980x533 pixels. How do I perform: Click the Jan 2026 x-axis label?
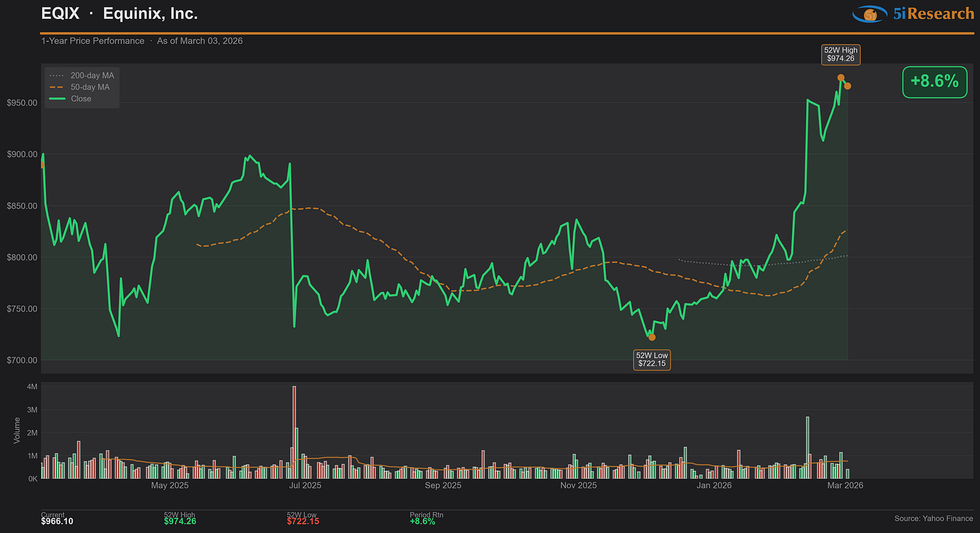pyautogui.click(x=714, y=485)
